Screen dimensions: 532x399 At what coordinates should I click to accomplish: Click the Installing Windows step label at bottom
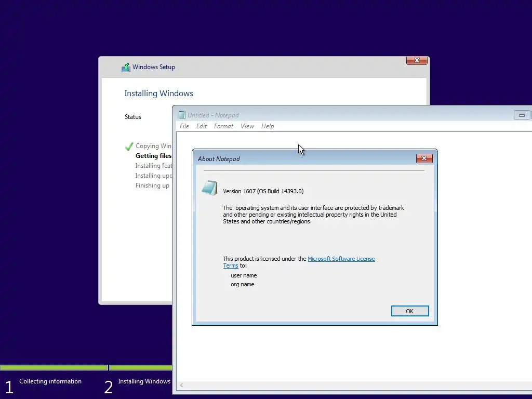coord(144,381)
